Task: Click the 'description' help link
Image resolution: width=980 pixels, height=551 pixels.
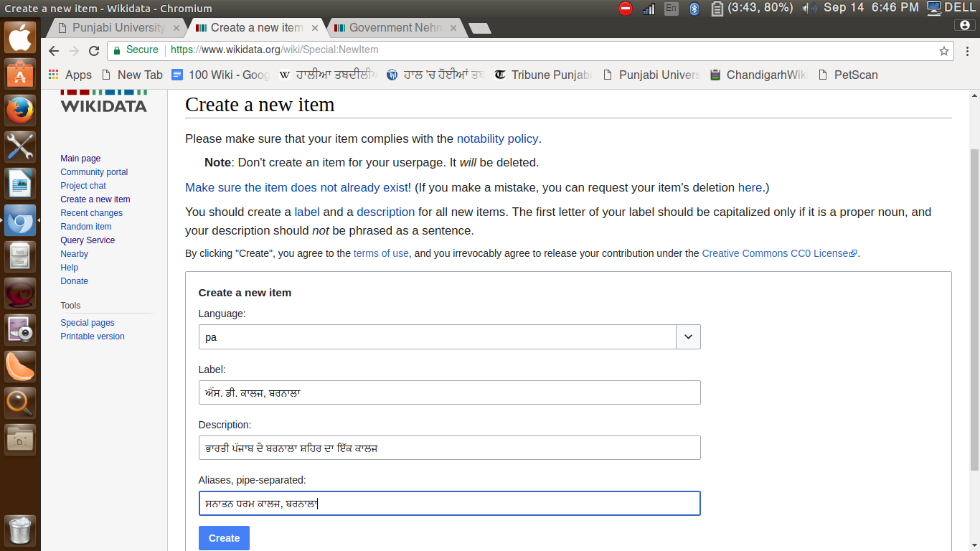Action: 386,212
